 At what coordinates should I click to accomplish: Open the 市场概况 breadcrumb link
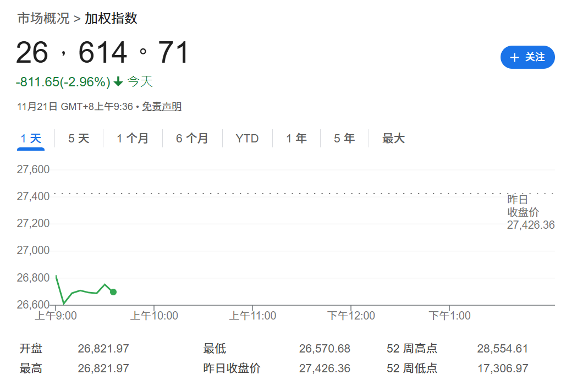point(43,19)
